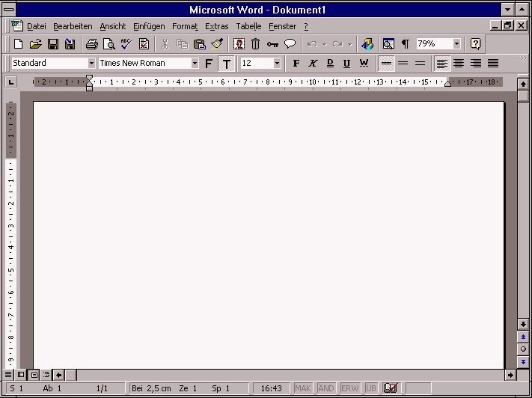This screenshot has width=532, height=398.
Task: Click the colorful arrow web toolbar icon
Action: pos(367,44)
